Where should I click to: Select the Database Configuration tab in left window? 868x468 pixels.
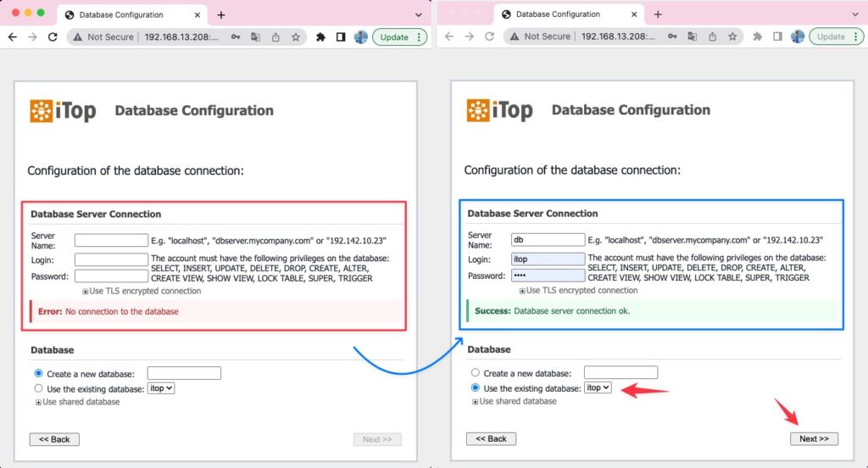tap(133, 15)
